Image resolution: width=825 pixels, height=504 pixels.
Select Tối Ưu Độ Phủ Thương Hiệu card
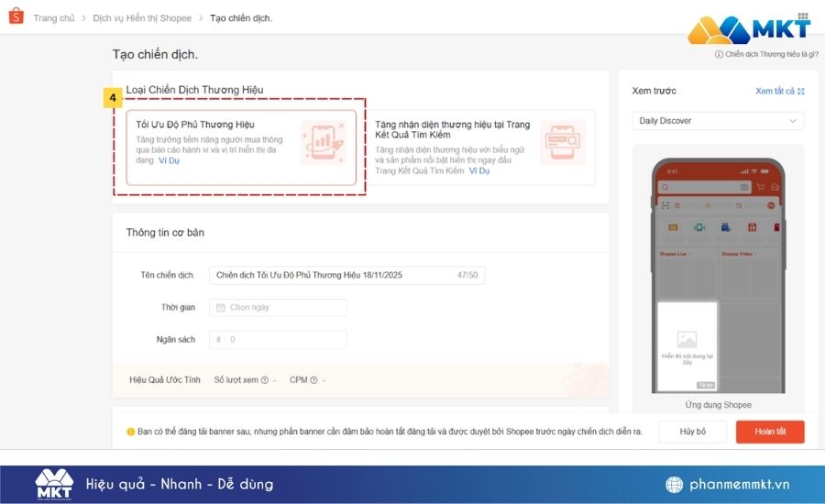point(241,148)
